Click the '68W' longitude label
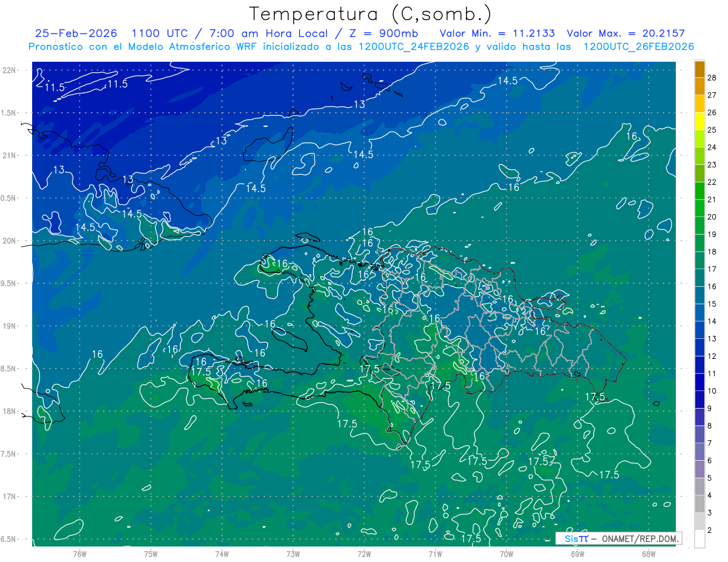The height and width of the screenshot is (562, 728). click(648, 554)
